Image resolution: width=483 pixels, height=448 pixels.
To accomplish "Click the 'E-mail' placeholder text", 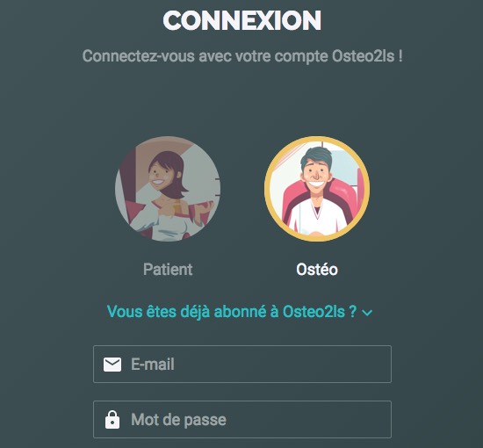I will coord(153,365).
